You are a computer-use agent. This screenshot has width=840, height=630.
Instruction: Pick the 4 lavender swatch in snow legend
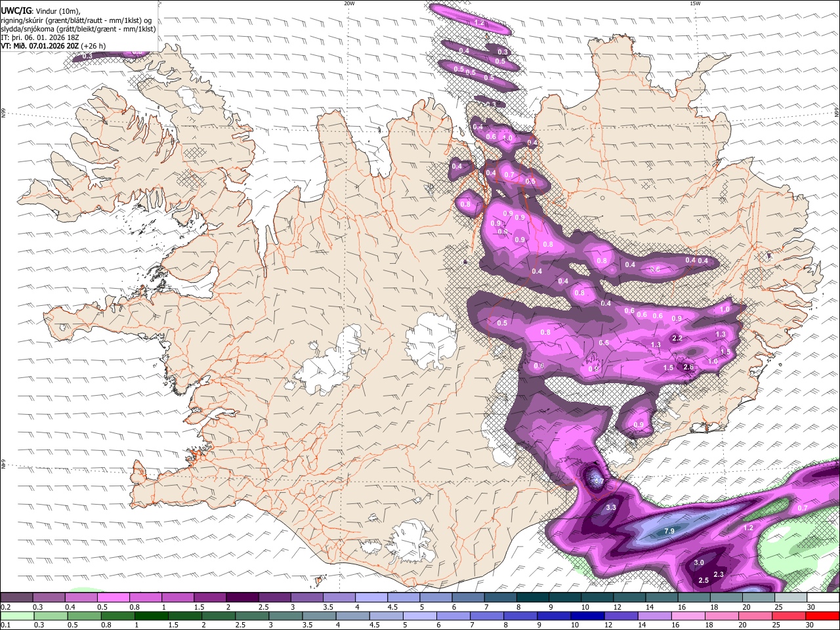point(371,597)
